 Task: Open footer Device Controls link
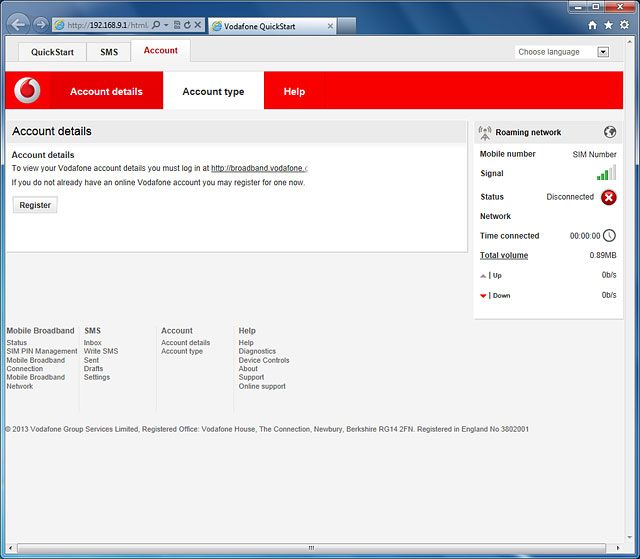264,360
